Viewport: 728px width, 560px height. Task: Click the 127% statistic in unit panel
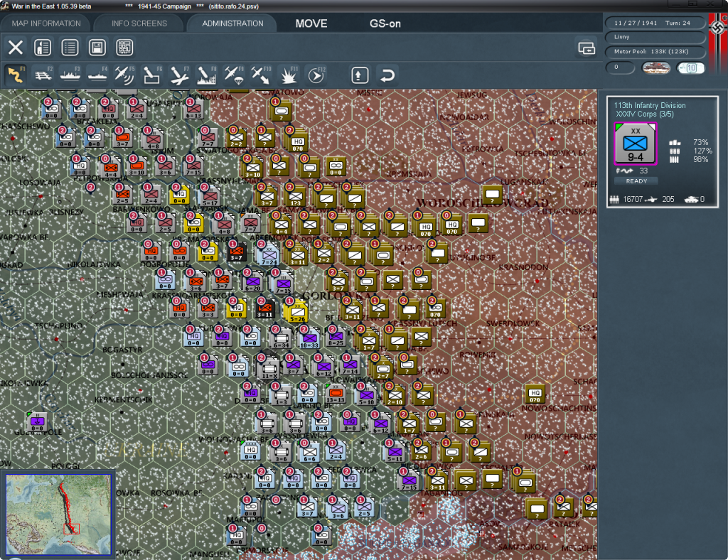(702, 151)
